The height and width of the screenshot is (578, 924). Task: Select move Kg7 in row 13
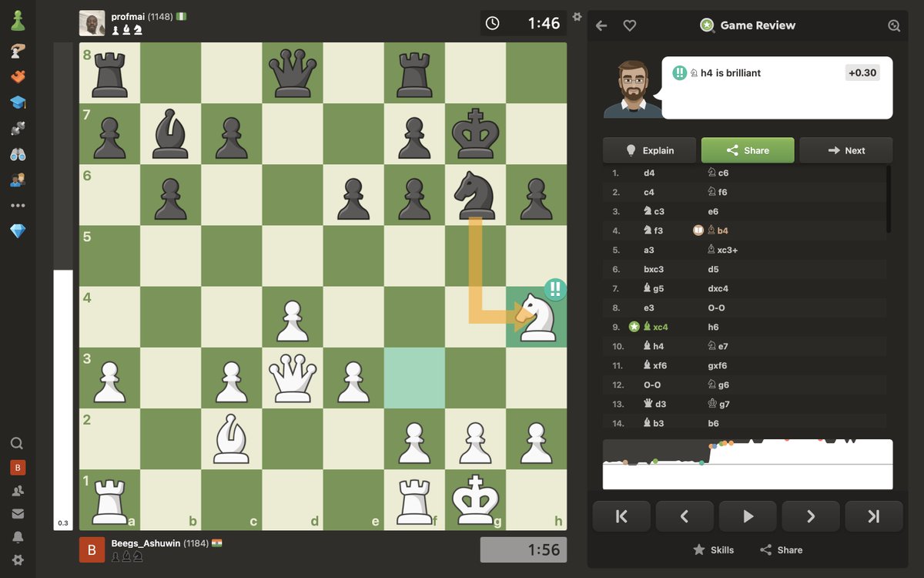[x=718, y=404]
